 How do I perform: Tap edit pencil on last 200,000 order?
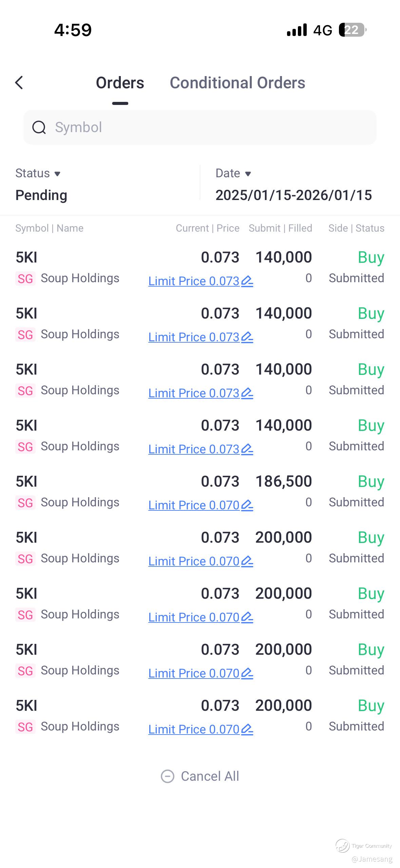click(x=247, y=729)
